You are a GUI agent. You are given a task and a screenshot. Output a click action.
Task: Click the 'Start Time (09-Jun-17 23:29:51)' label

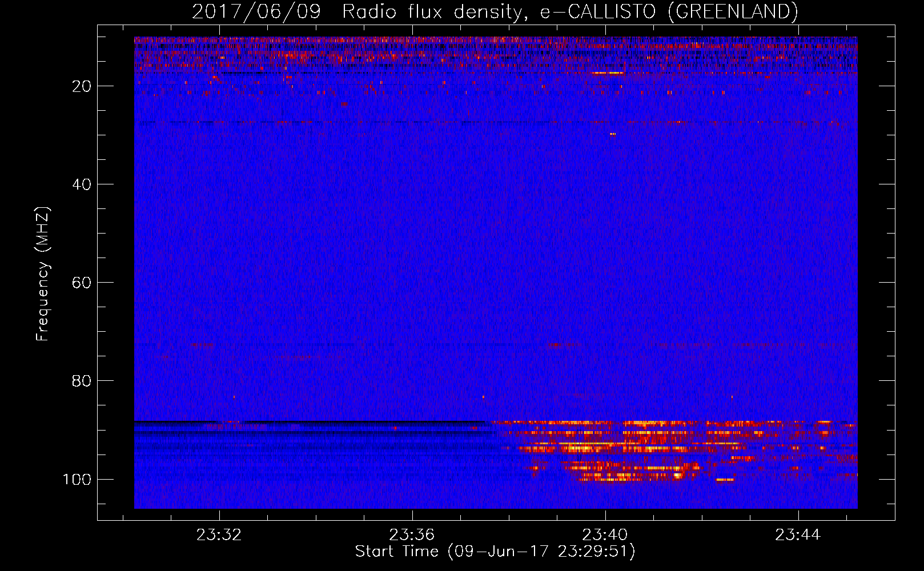tap(495, 552)
